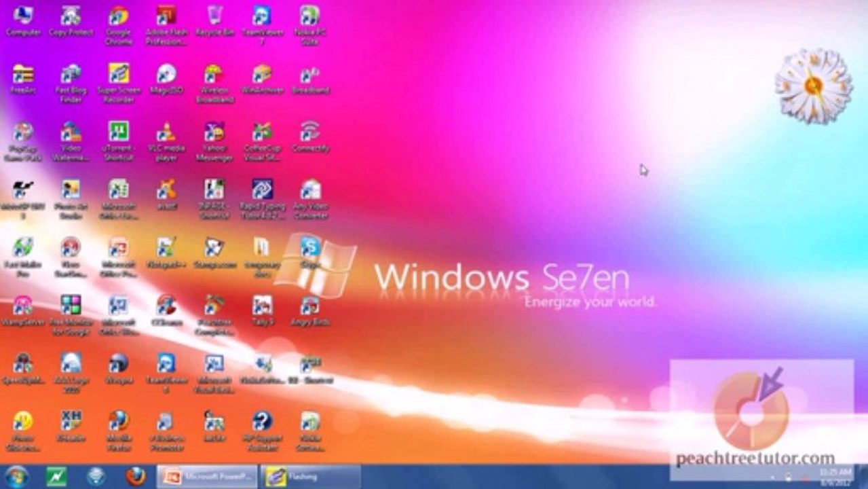Open the Recycle Bin
Viewport: 868px width, 489px height.
coord(214,20)
